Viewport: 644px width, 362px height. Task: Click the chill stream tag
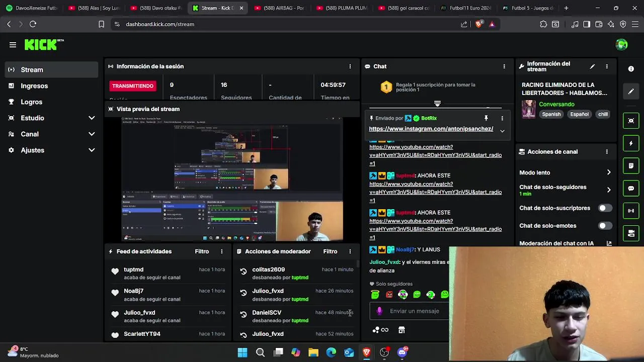(603, 114)
